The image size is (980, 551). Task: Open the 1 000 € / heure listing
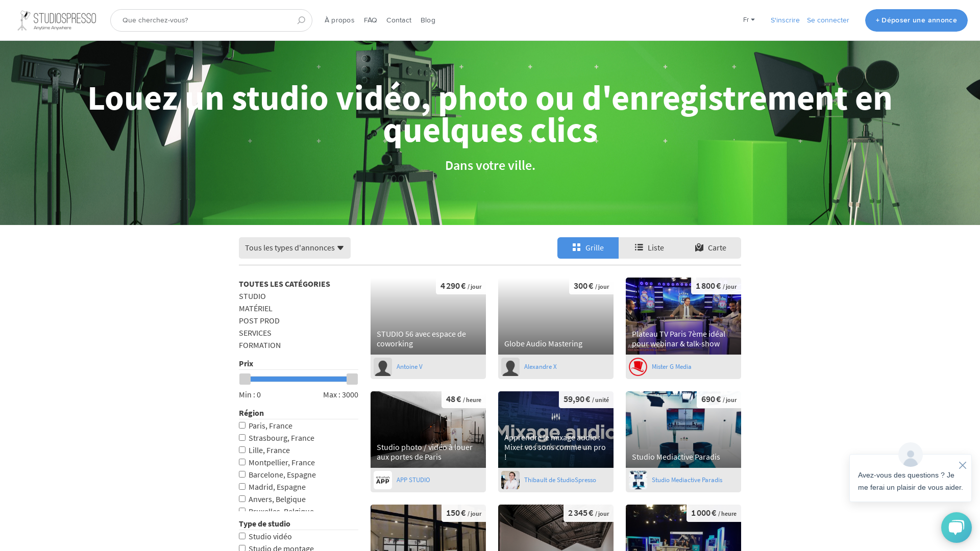click(683, 528)
